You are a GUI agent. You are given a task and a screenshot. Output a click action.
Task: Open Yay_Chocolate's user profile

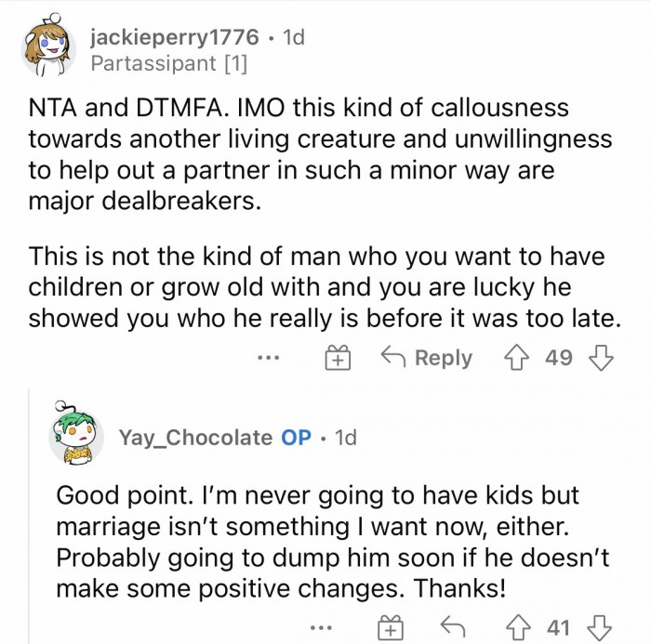[195, 437]
